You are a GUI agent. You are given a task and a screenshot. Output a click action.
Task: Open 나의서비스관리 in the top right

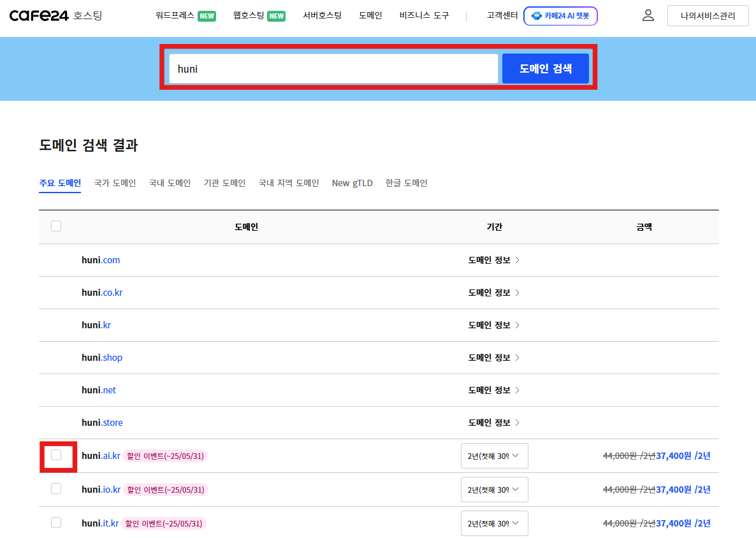tap(708, 15)
